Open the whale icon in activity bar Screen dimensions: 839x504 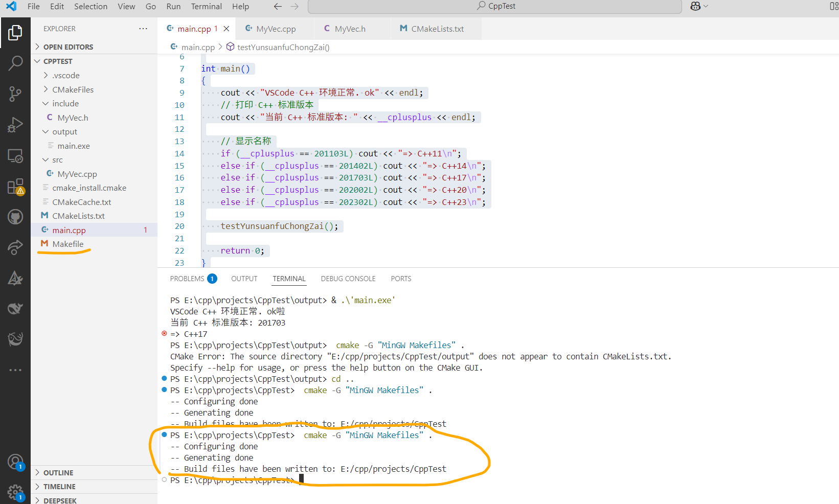click(x=15, y=309)
